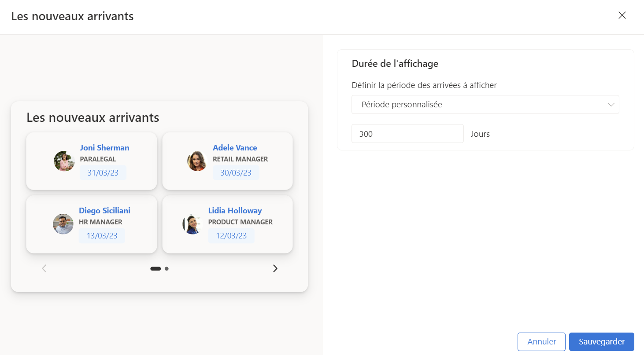Open the Période personnalisée dropdown
Viewport: 644px width, 355px height.
coord(485,105)
